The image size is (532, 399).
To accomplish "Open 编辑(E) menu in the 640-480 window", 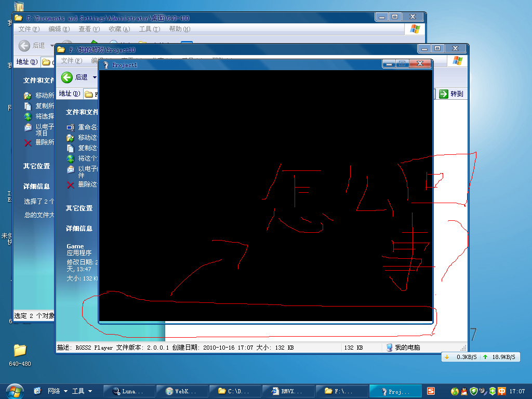I will click(x=59, y=29).
